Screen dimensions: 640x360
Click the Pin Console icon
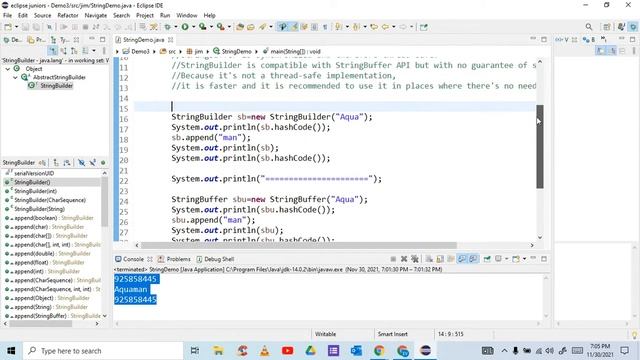point(487,259)
